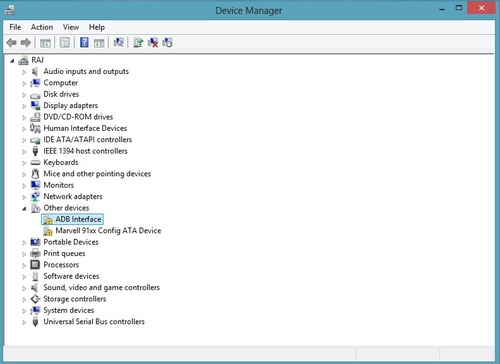The image size is (500, 364).
Task: Open the File menu
Action: pos(15,27)
